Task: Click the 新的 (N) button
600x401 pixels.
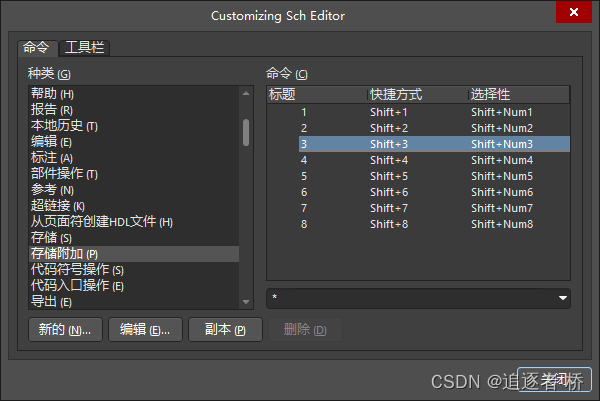Action: [64, 330]
